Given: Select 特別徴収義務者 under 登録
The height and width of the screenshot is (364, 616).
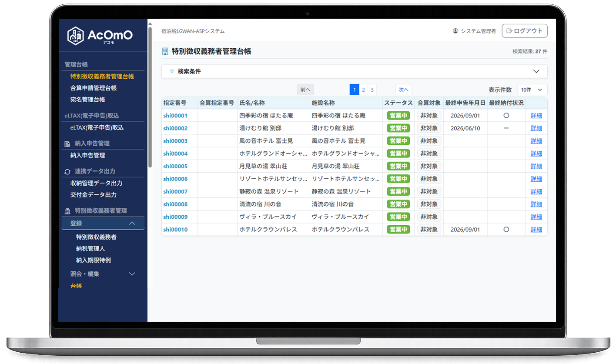Looking at the screenshot, I should tap(96, 237).
